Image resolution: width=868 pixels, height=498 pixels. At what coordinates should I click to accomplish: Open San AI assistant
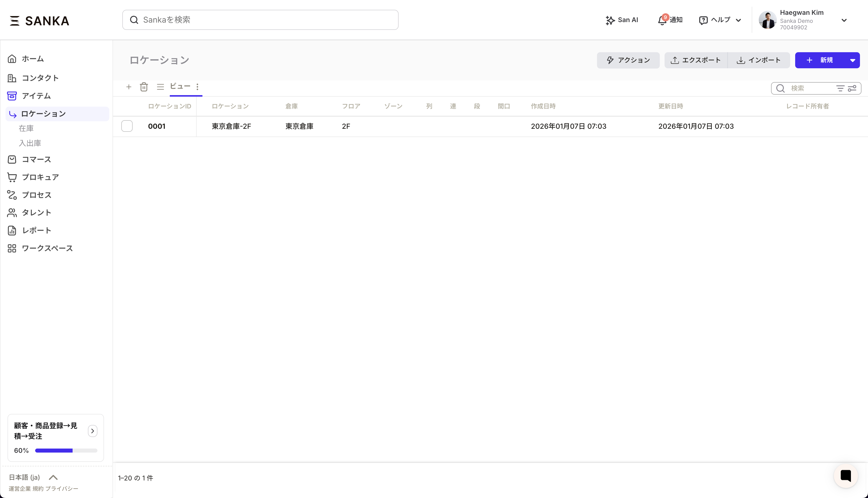pos(622,20)
